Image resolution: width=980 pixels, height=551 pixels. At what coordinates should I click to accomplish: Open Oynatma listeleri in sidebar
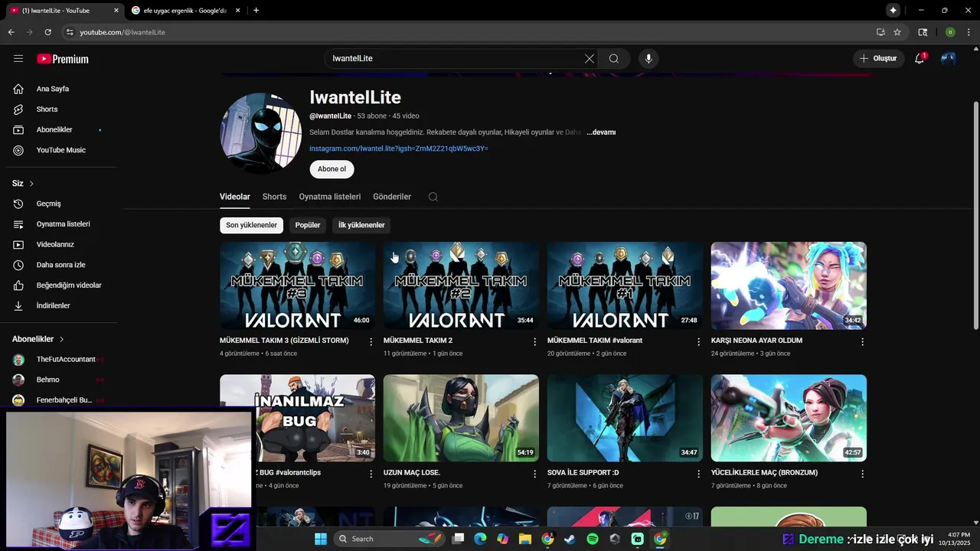tap(63, 224)
